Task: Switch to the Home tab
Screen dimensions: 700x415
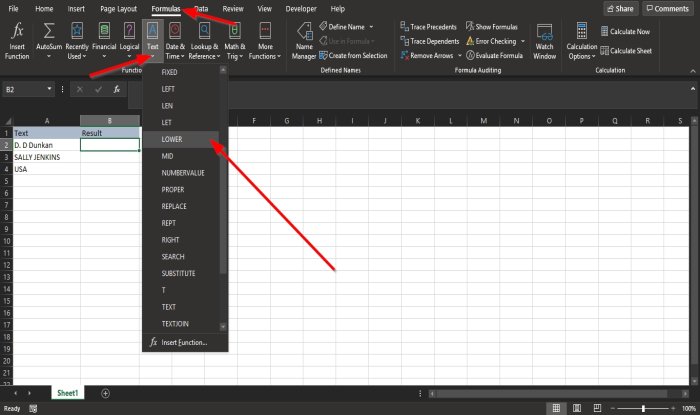Action: click(x=44, y=8)
